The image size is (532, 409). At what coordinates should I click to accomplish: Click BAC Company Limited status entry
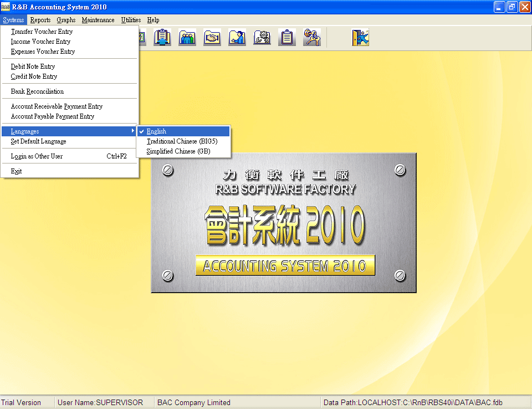click(194, 402)
